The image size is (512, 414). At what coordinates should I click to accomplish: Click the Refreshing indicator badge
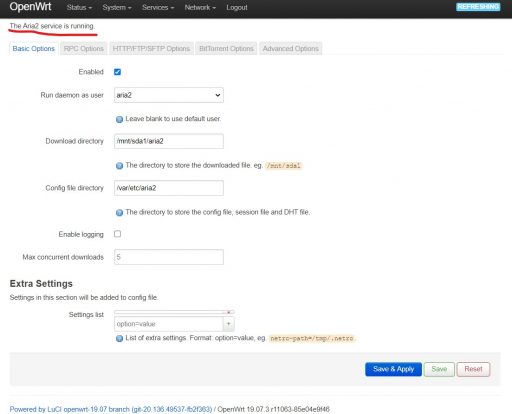[x=478, y=7]
